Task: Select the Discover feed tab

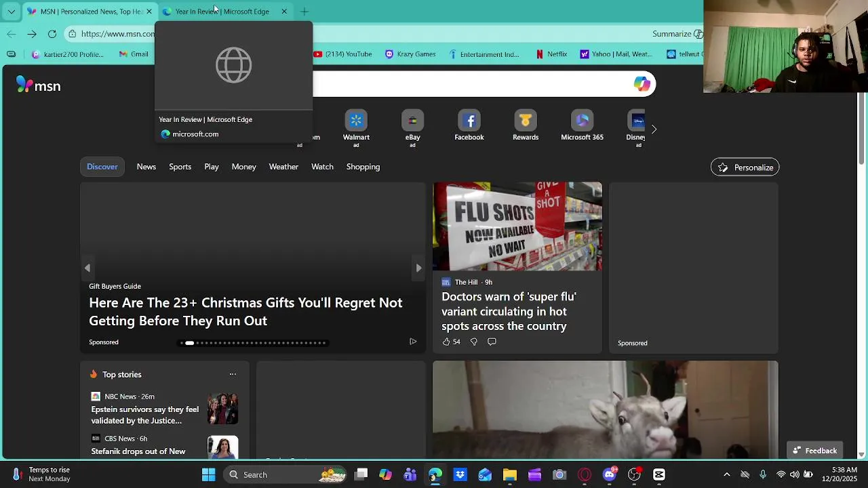Action: click(102, 167)
